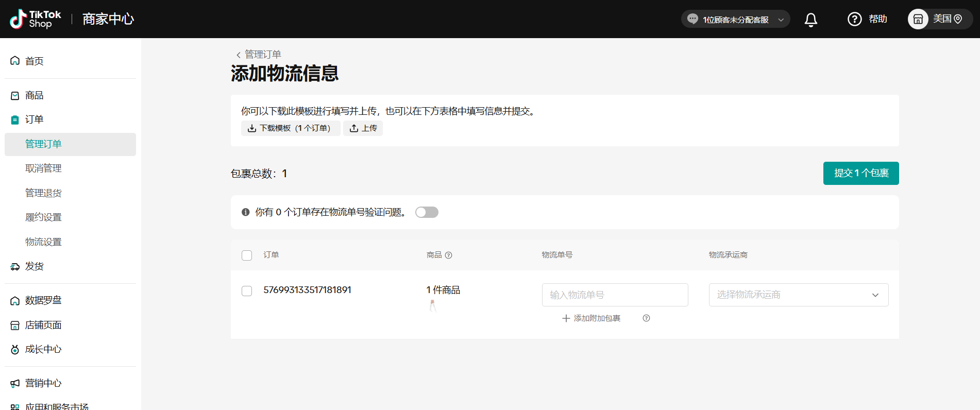Click the chat bubble customer service icon
980x410 pixels.
pyautogui.click(x=692, y=19)
